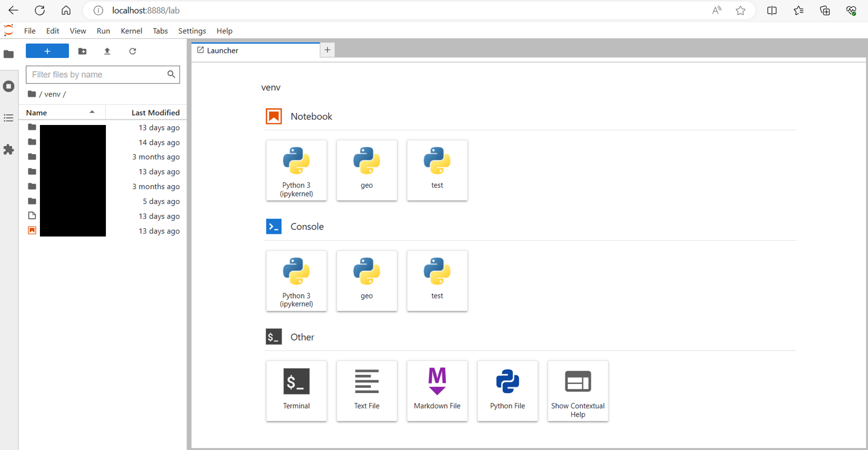
Task: Show the Table of Contents panel
Action: point(9,118)
